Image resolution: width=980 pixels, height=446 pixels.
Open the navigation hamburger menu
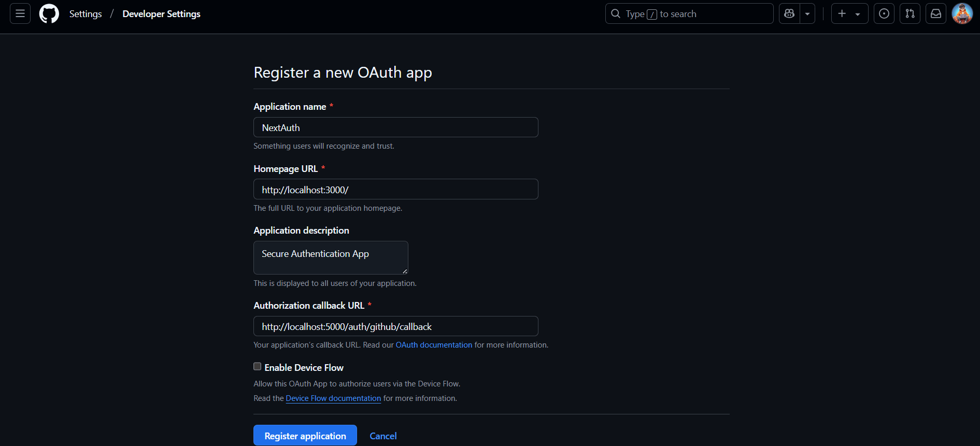point(19,13)
